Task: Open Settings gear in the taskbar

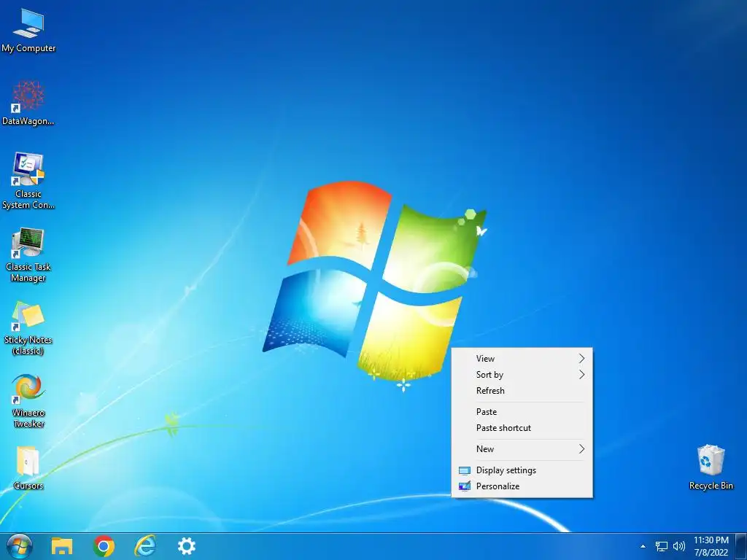Action: [x=187, y=546]
